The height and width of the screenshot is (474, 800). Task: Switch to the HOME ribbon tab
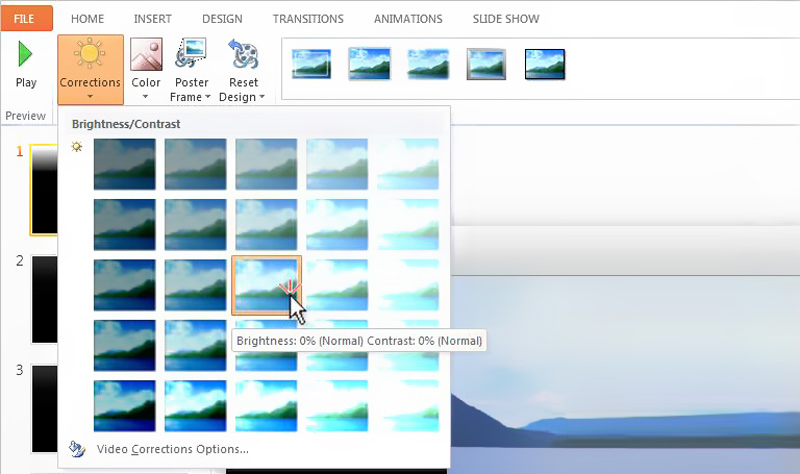click(x=87, y=19)
